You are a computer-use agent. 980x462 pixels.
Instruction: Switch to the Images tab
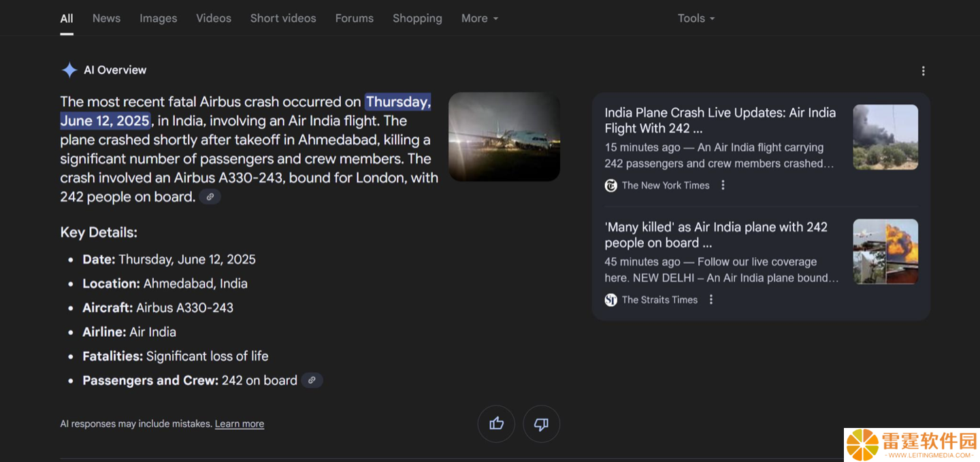(x=158, y=18)
